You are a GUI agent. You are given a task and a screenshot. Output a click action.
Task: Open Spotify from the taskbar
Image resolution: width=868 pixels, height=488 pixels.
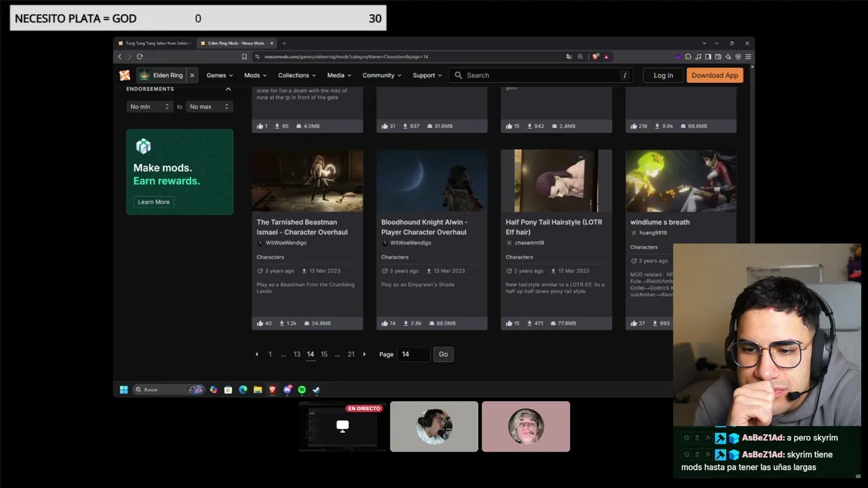pyautogui.click(x=302, y=390)
